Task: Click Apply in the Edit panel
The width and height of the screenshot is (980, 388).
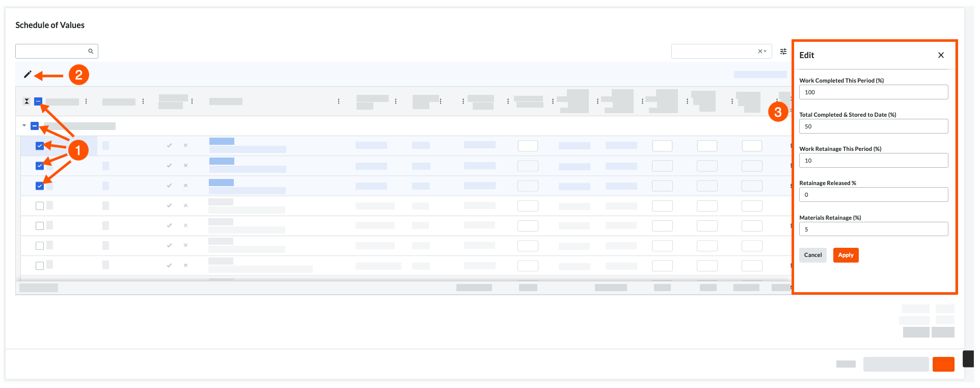Action: [x=846, y=255]
